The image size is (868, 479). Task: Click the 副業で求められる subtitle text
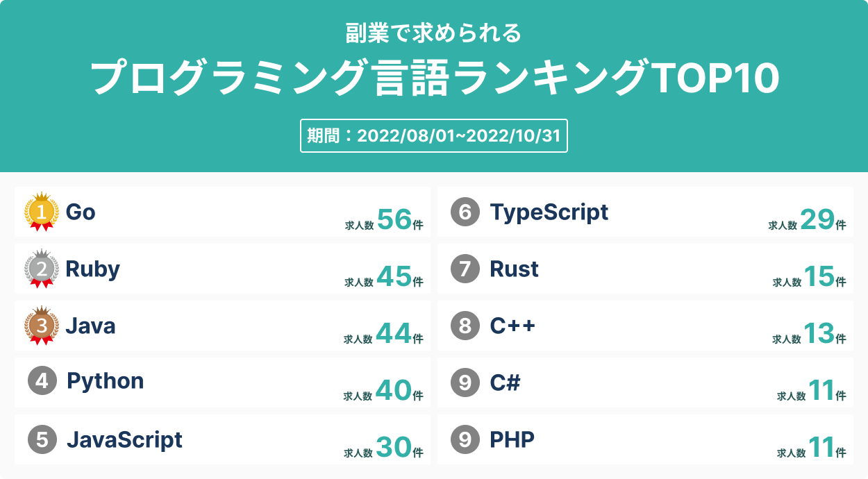tap(433, 33)
